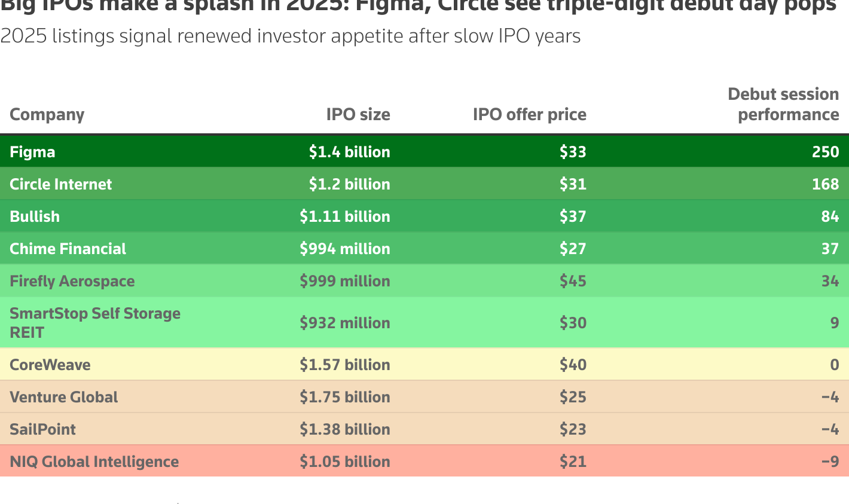Select the Bullish company cell

35,216
